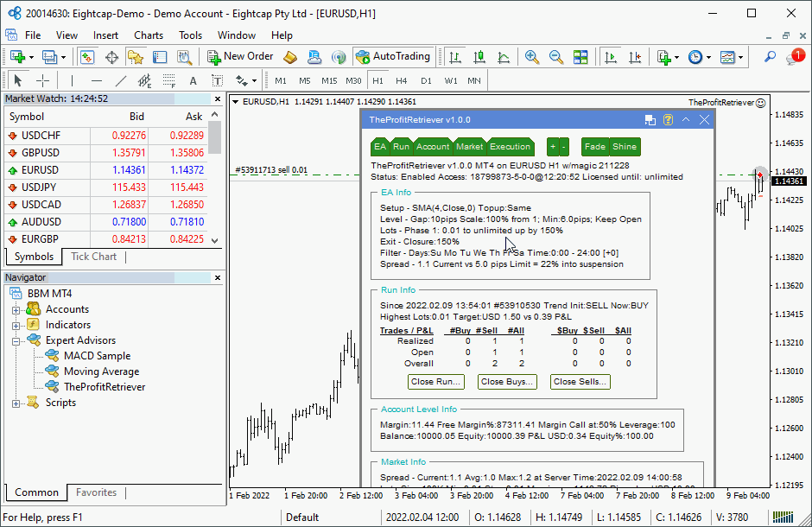Expand the Scripts folder in Navigator
The width and height of the screenshot is (812, 527).
coord(16,403)
